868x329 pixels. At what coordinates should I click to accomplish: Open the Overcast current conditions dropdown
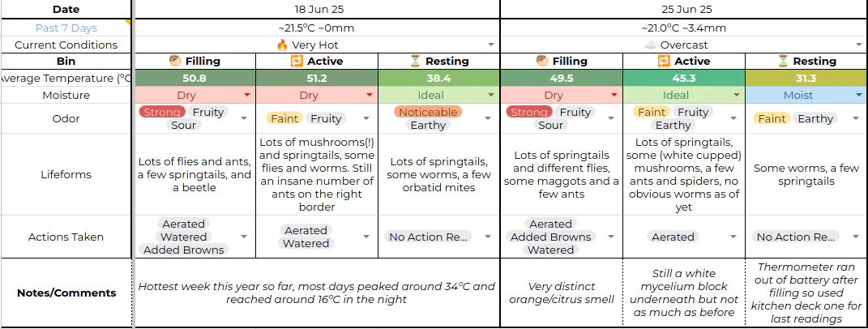[858, 45]
